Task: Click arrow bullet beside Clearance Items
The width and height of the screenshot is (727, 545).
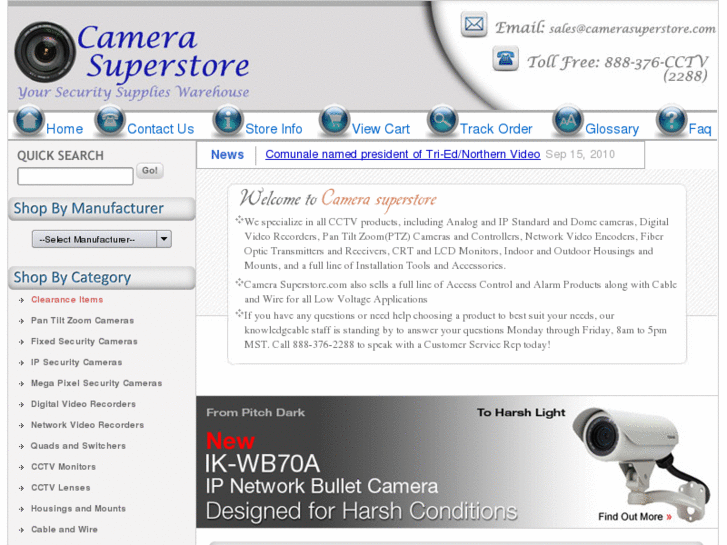Action: click(21, 300)
